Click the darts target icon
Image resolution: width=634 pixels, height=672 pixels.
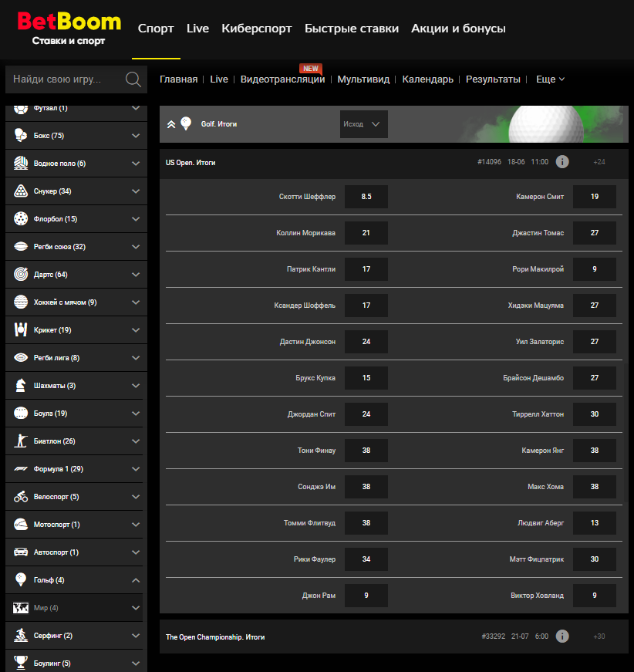(x=21, y=275)
